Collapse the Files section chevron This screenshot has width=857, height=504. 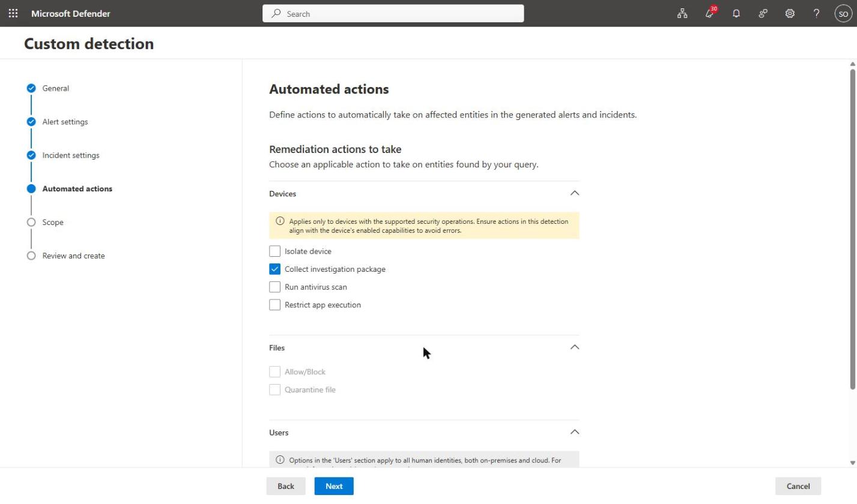(574, 347)
